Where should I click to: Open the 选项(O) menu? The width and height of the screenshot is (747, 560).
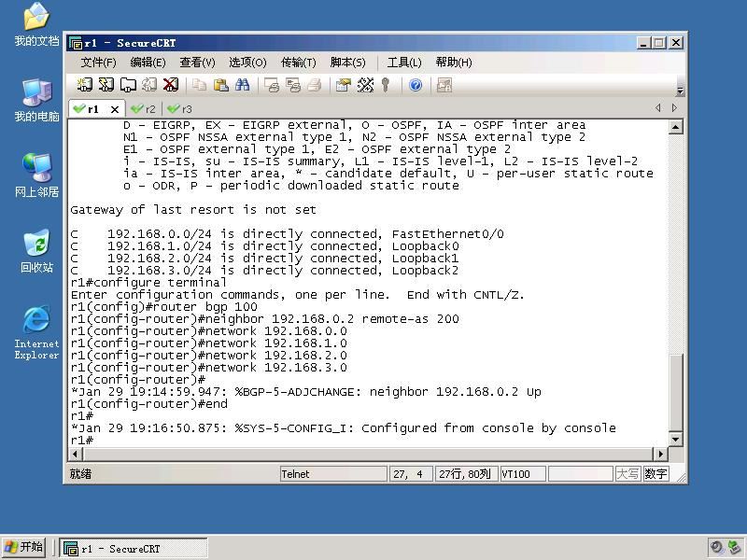247,63
